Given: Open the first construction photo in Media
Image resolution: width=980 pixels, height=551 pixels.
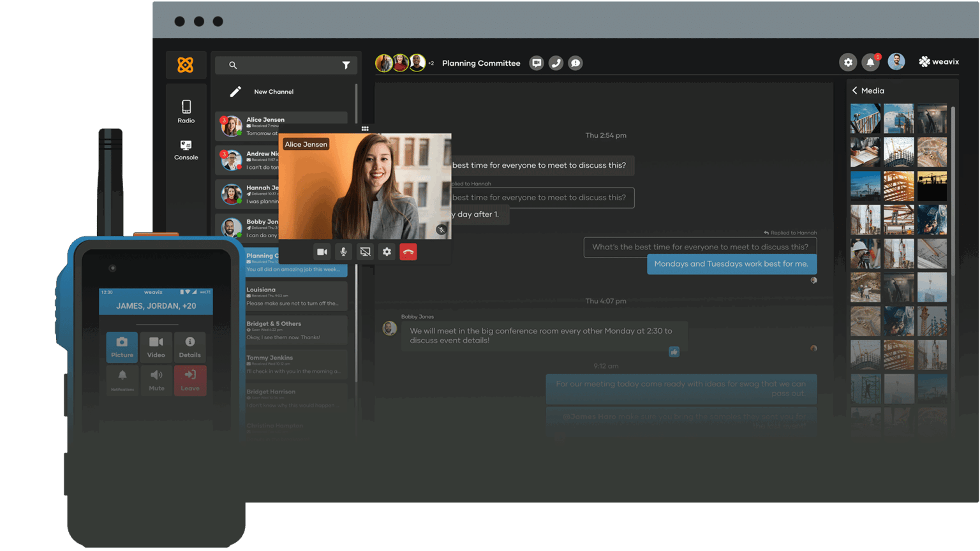Looking at the screenshot, I should coord(865,118).
